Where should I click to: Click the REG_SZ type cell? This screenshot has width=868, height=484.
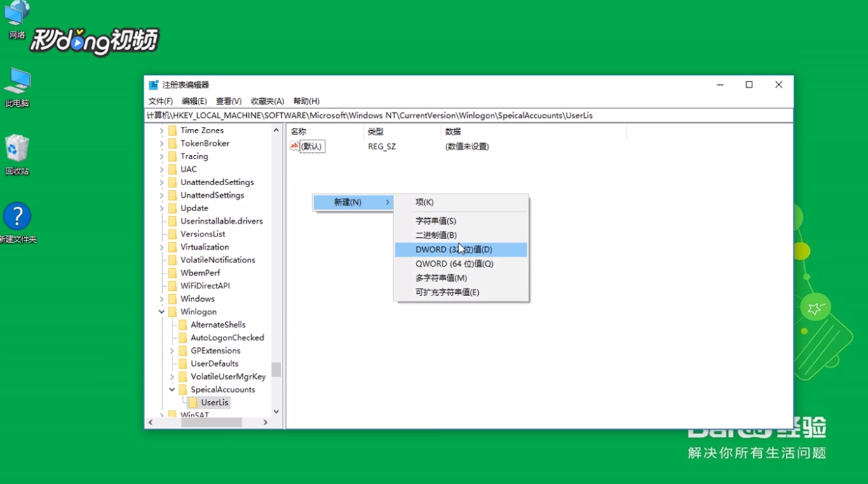[x=382, y=147]
